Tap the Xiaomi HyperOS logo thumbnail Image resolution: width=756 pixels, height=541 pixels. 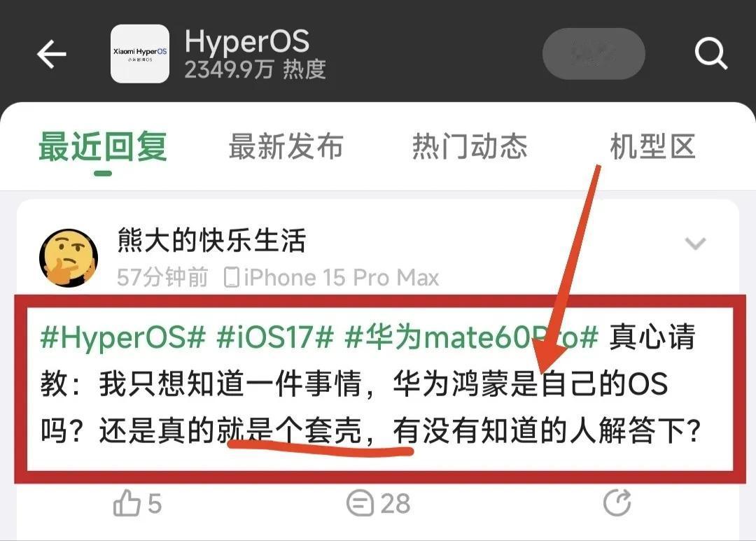[x=140, y=54]
